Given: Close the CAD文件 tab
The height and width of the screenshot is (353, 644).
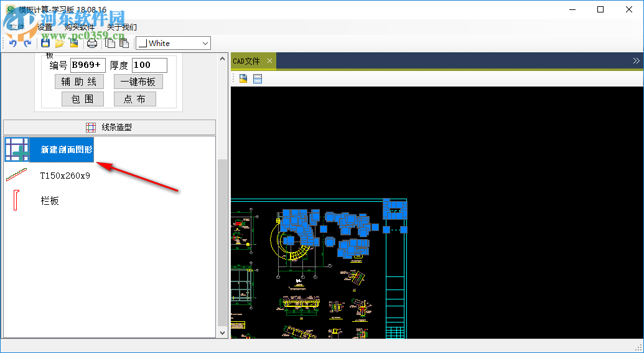Looking at the screenshot, I should (269, 61).
